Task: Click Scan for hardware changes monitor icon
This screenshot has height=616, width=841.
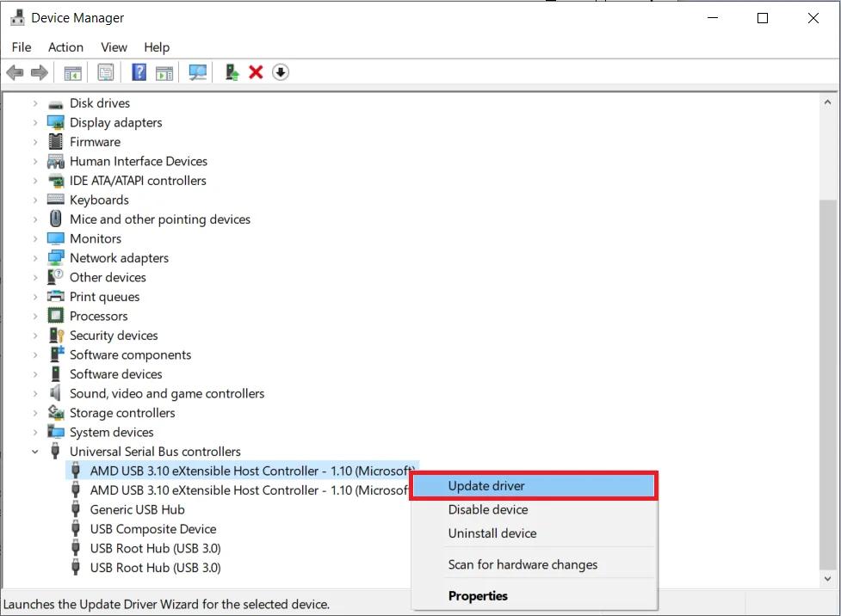Action: pyautogui.click(x=197, y=72)
